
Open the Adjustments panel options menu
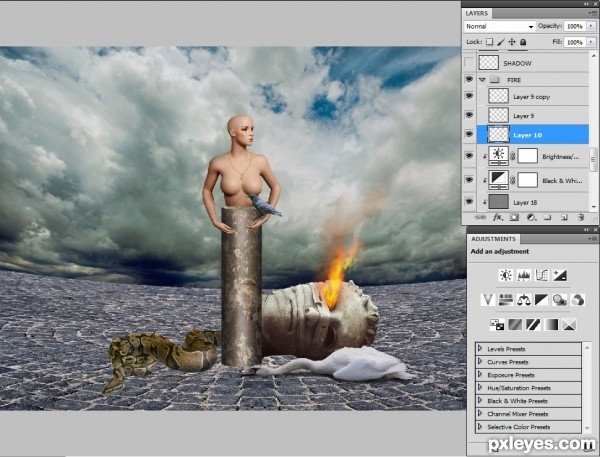coord(592,239)
